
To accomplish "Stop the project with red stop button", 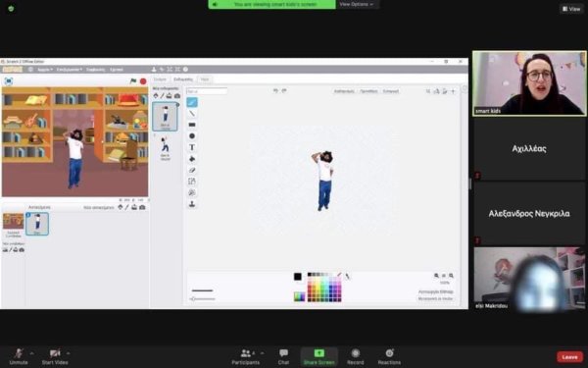I will coord(143,81).
